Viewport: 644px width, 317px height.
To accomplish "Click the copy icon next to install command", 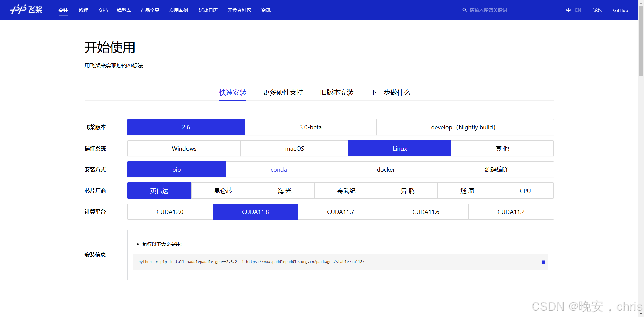I will click(x=543, y=261).
